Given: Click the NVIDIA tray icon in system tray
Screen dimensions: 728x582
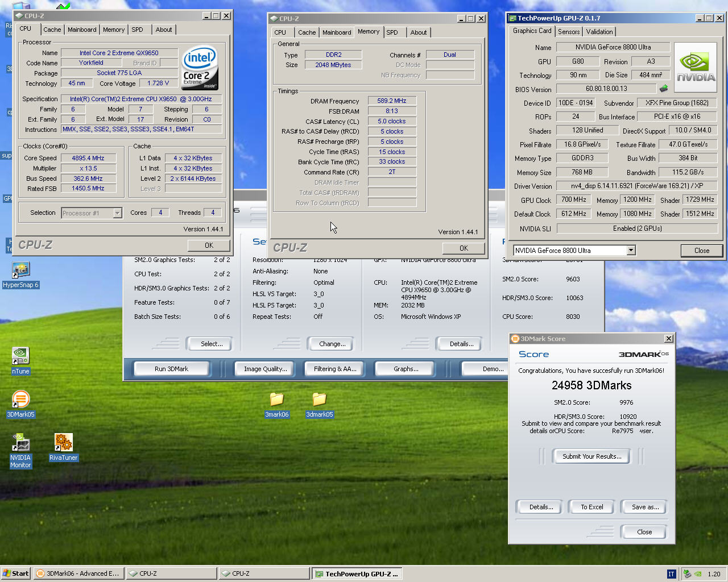Looking at the screenshot, I should pos(697,574).
